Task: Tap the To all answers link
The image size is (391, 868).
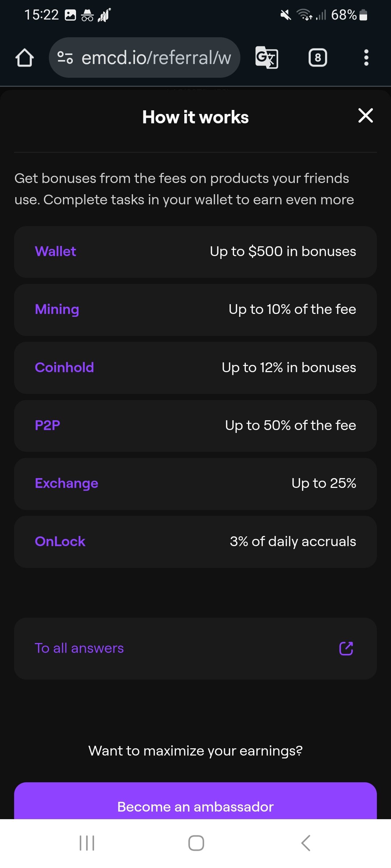Action: point(79,648)
